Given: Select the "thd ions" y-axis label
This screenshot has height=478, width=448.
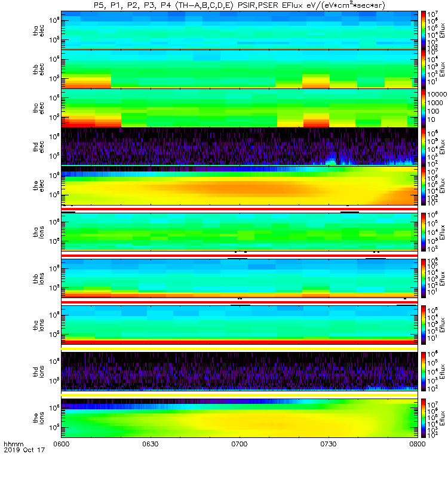Looking at the screenshot, I should click(39, 372).
